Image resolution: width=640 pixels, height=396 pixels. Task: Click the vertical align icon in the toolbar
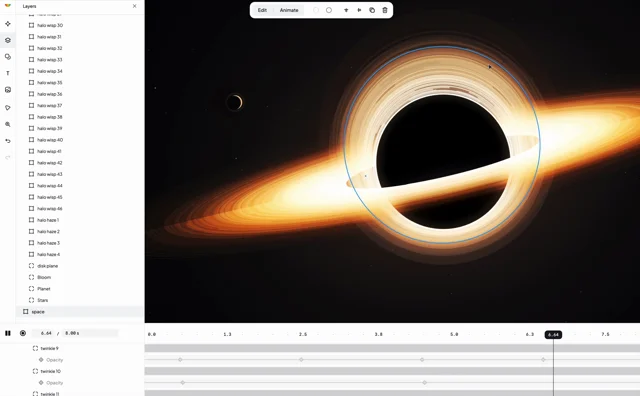[346, 10]
